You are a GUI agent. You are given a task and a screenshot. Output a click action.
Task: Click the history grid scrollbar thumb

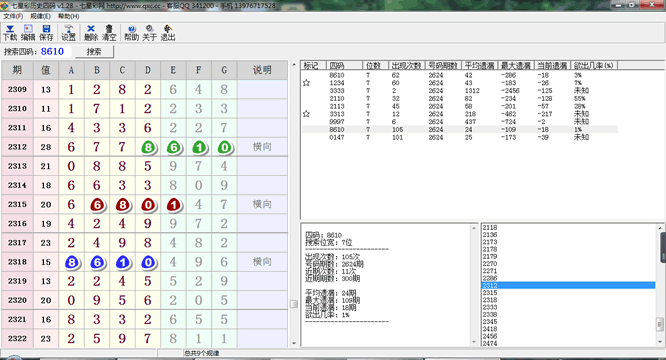[294, 304]
